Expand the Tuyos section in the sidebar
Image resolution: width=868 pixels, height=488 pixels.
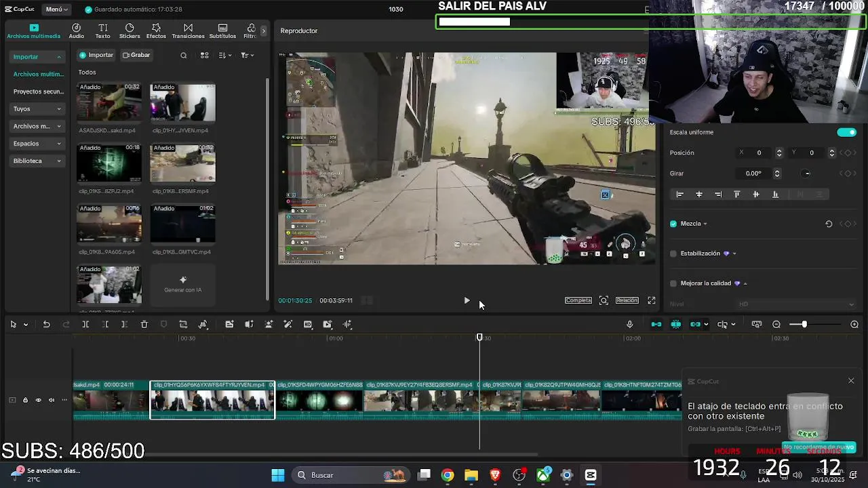coord(37,108)
